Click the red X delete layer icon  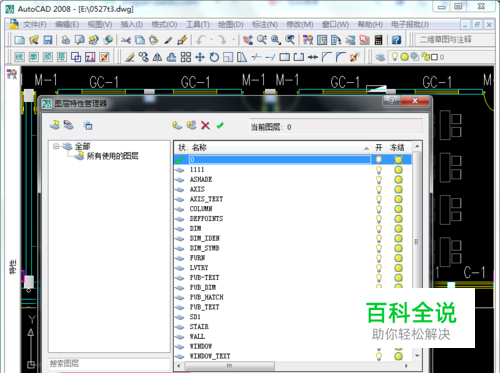pyautogui.click(x=206, y=126)
